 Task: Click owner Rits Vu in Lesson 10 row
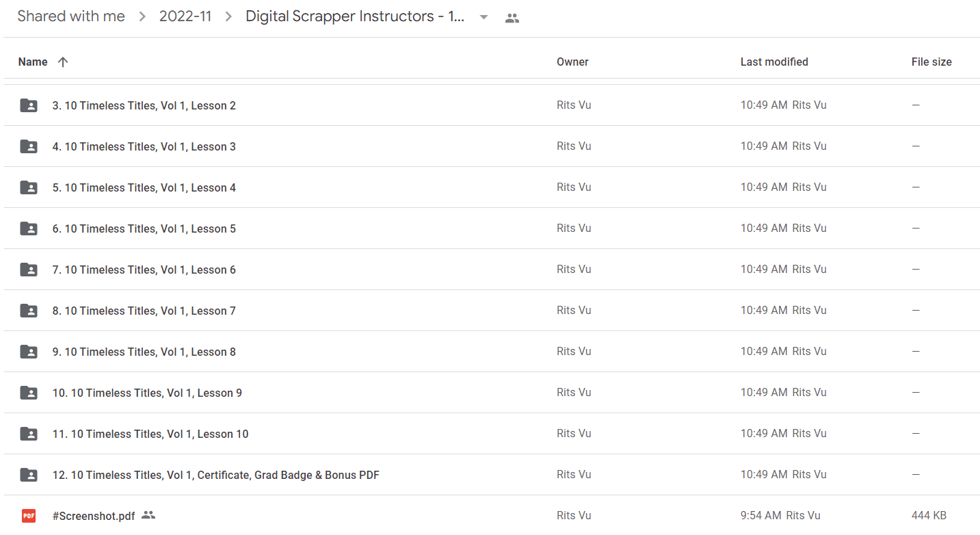574,434
